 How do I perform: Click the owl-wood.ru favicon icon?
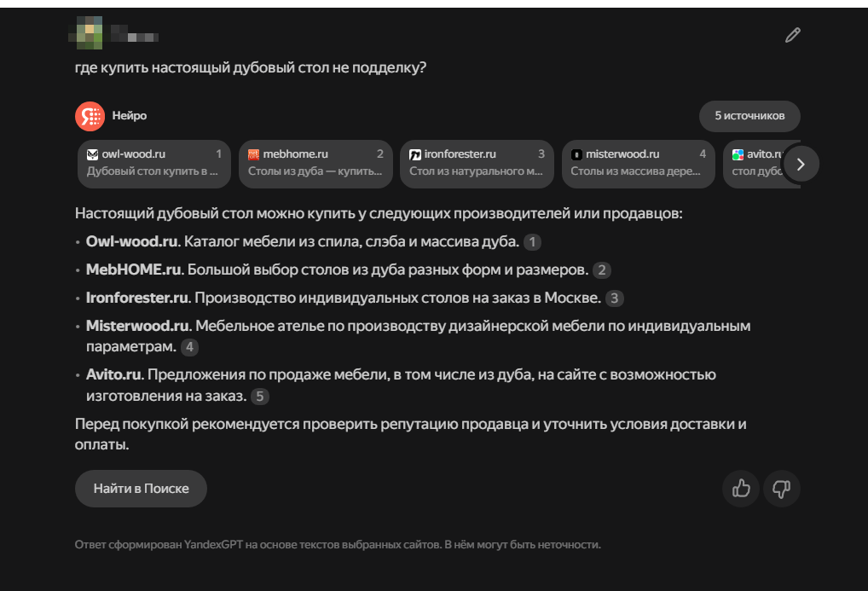[x=93, y=154]
